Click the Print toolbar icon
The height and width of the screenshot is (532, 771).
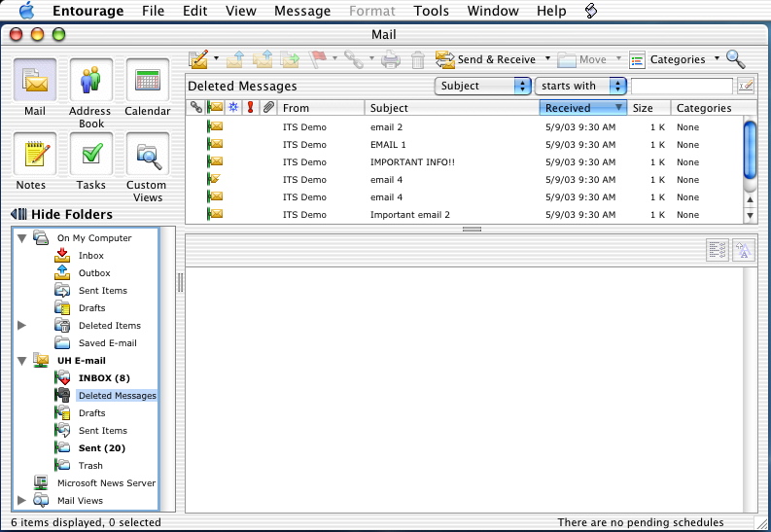point(391,59)
